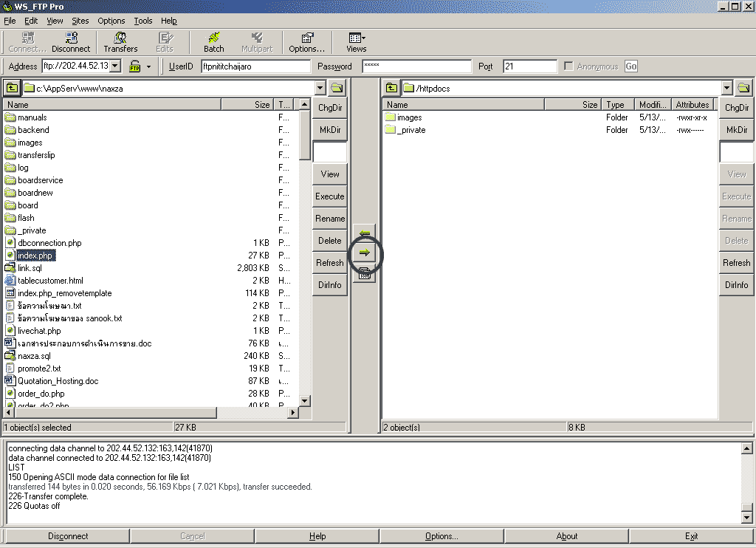756x548 pixels.
Task: Click local pane MkDir button
Action: click(330, 130)
